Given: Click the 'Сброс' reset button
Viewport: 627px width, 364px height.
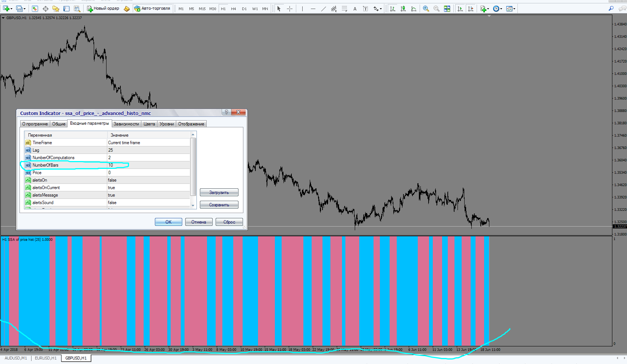Looking at the screenshot, I should [x=229, y=222].
